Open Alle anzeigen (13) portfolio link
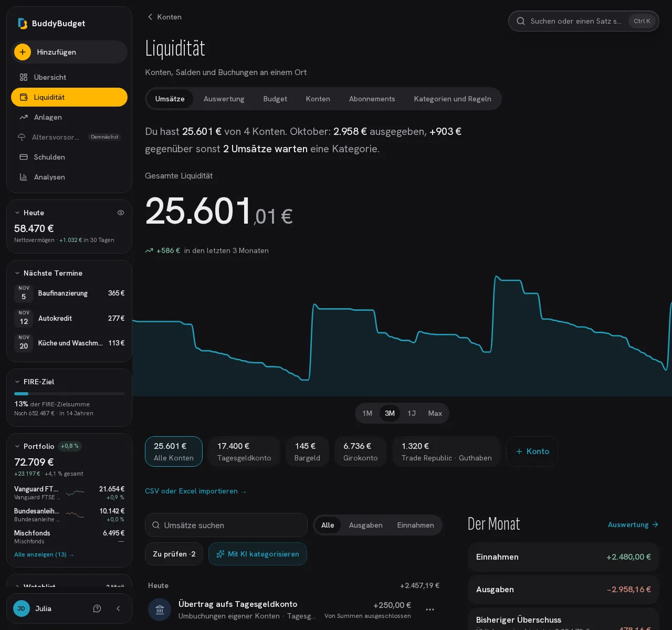This screenshot has width=672, height=630. coord(44,554)
